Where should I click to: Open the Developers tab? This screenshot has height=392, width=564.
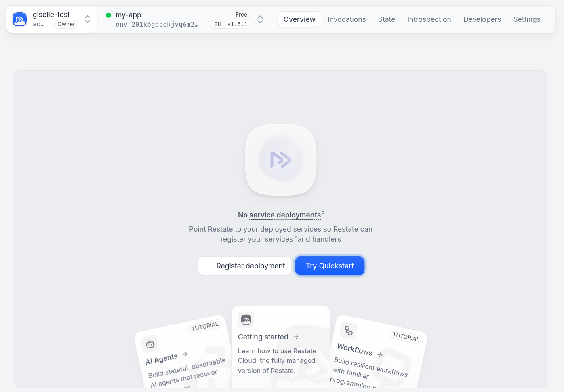click(x=482, y=19)
